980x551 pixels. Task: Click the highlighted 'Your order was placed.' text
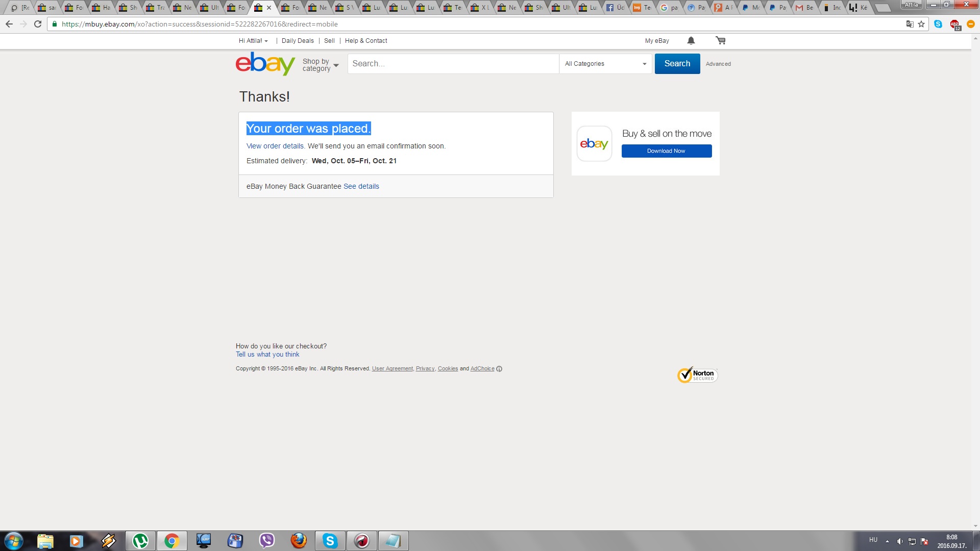coord(309,129)
